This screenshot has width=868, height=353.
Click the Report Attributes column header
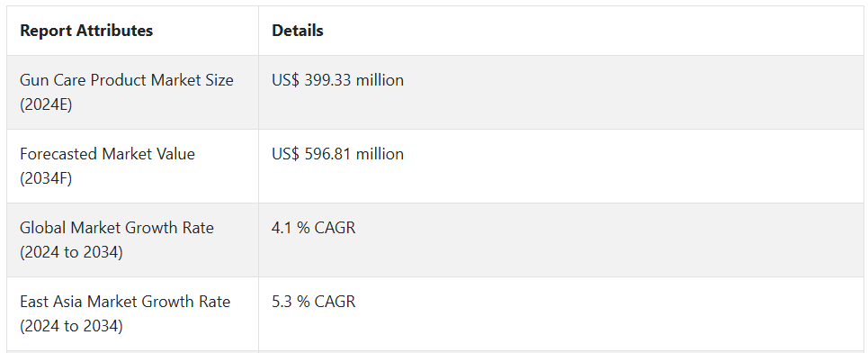(86, 31)
